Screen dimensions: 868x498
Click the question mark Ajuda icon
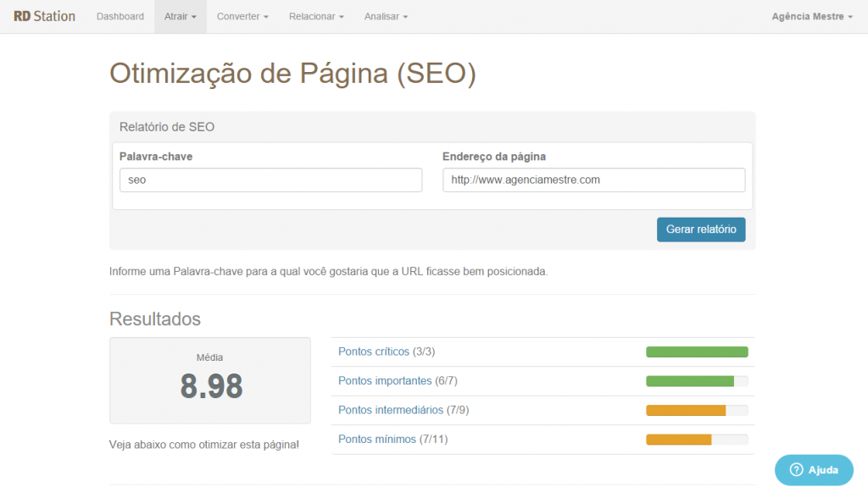[796, 470]
